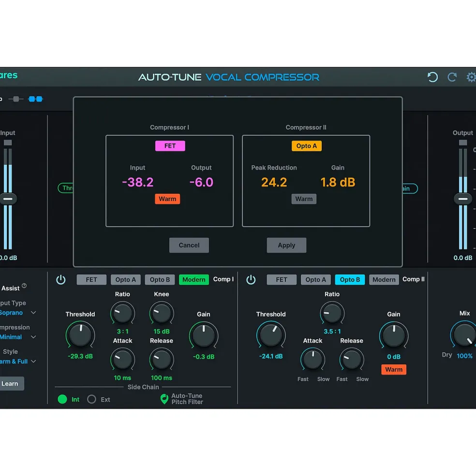Select Modern mode for Comp I
Viewport: 476px width, 476px height.
coord(194,280)
